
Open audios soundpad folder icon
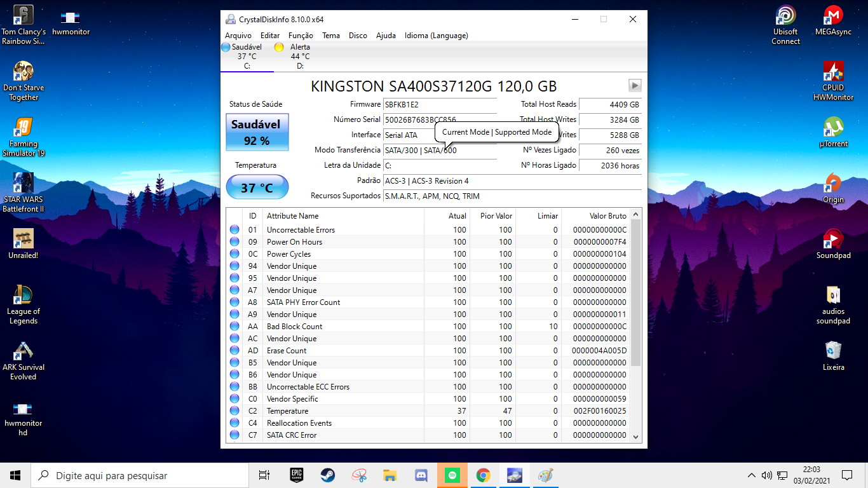click(833, 305)
